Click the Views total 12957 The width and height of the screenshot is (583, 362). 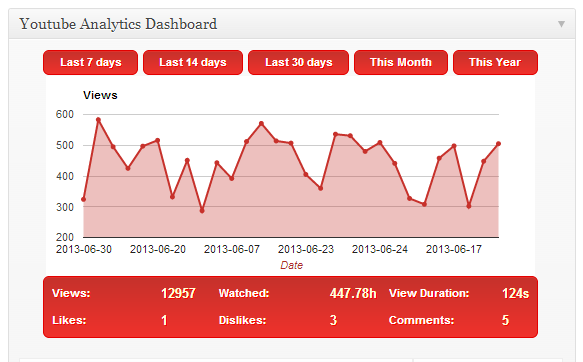(178, 294)
